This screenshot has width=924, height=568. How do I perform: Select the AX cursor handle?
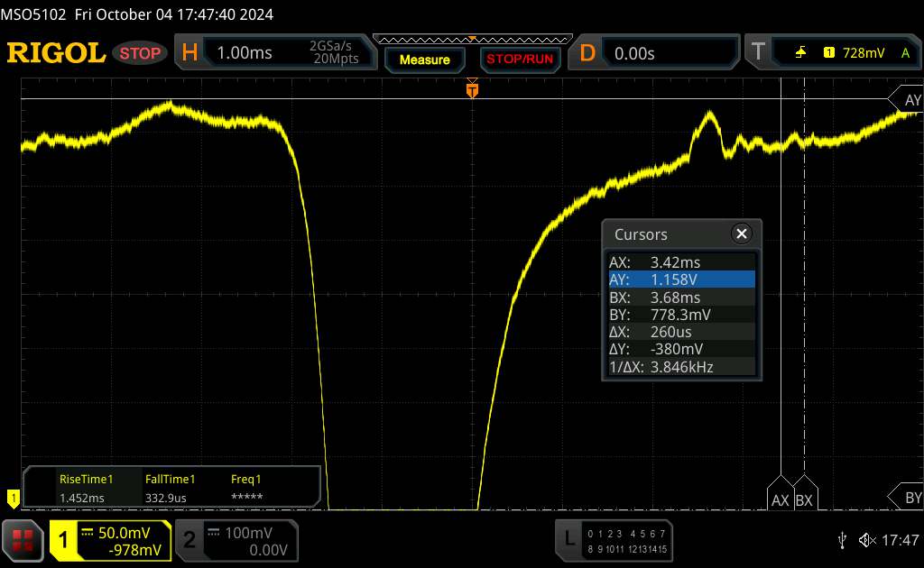coord(781,499)
